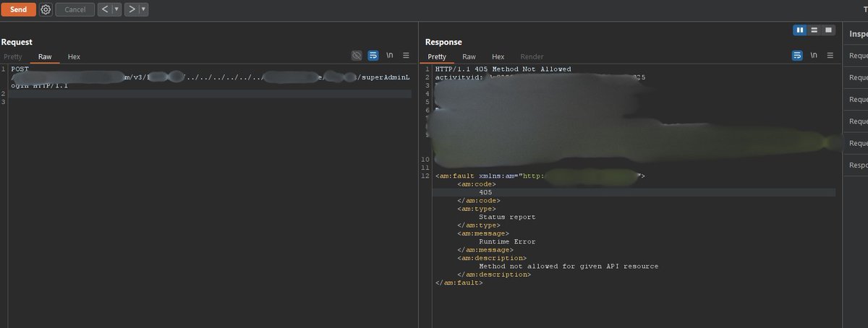868x328 pixels.
Task: Switch Response view to Raw tab
Action: tap(469, 56)
